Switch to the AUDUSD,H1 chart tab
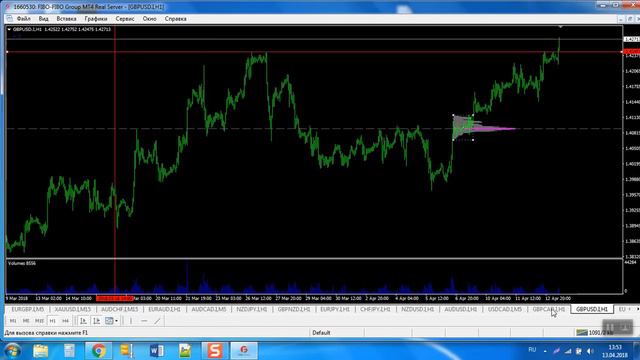The image size is (640, 360). (460, 309)
